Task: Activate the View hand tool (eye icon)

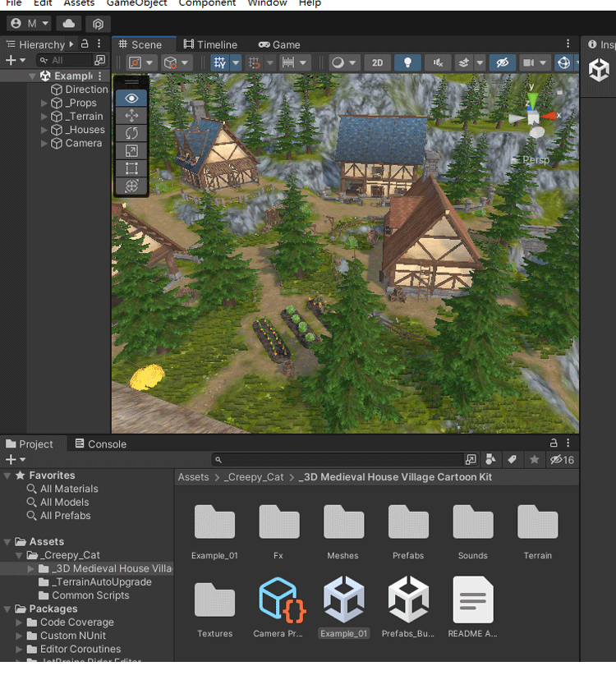Action: pos(131,98)
